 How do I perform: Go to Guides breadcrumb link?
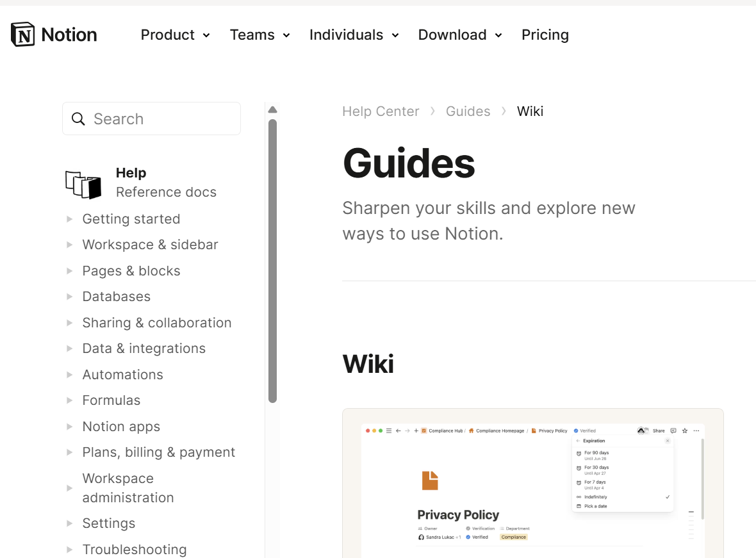pos(468,111)
